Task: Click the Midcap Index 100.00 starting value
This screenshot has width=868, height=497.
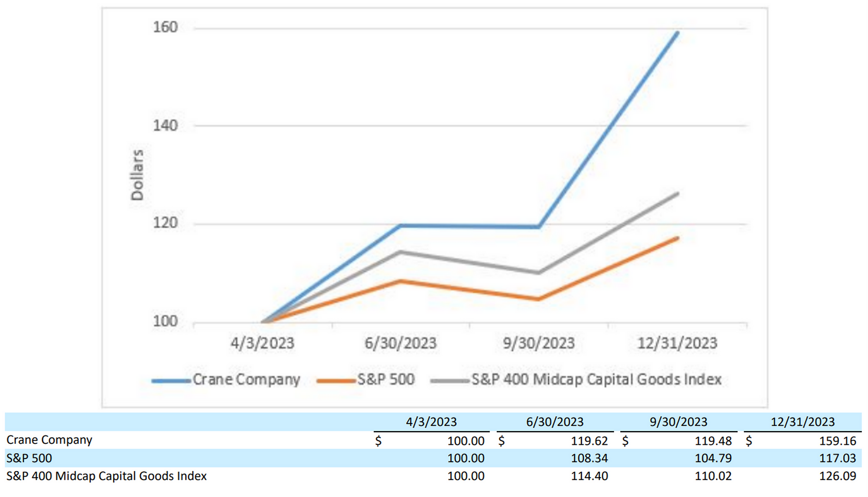Action: point(466,476)
